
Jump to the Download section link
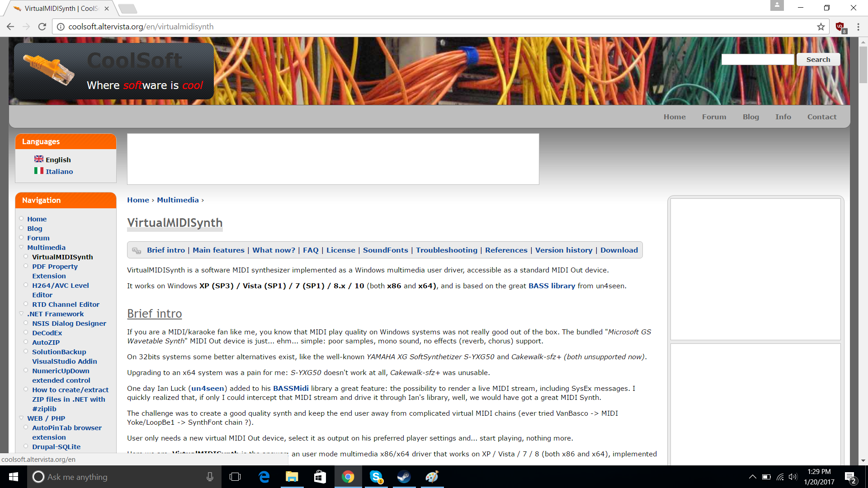click(x=619, y=250)
